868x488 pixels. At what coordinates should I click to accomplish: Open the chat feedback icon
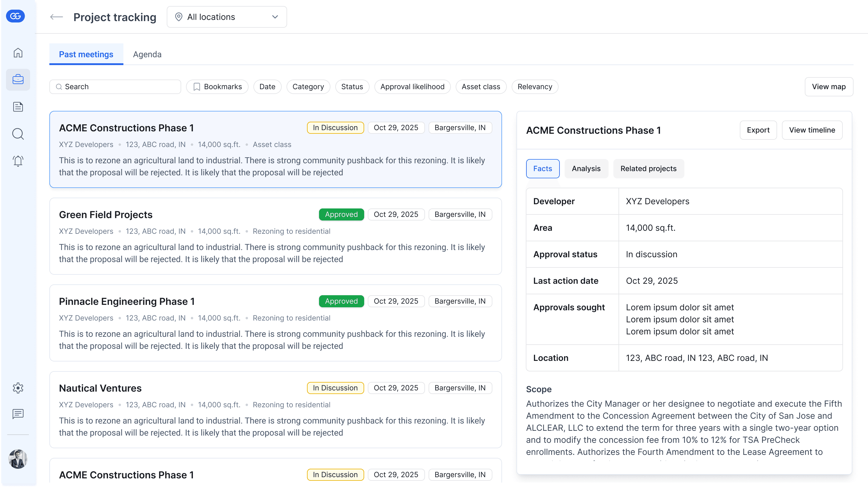[18, 414]
